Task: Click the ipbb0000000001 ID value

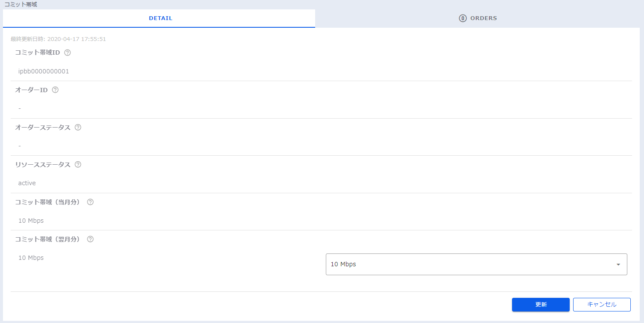Action: click(44, 71)
